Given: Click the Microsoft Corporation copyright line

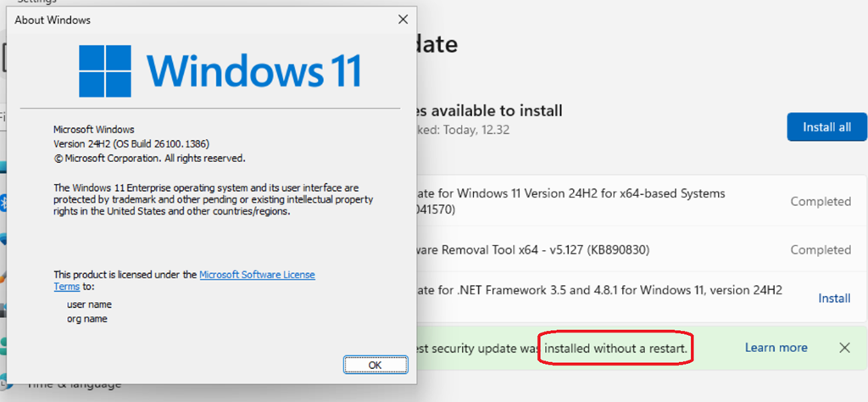Looking at the screenshot, I should pyautogui.click(x=149, y=158).
